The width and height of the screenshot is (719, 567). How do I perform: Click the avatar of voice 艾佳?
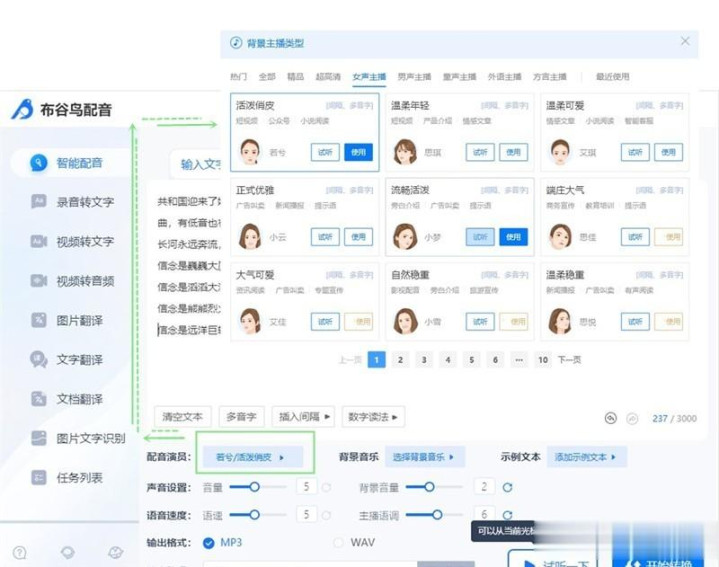[x=250, y=321]
